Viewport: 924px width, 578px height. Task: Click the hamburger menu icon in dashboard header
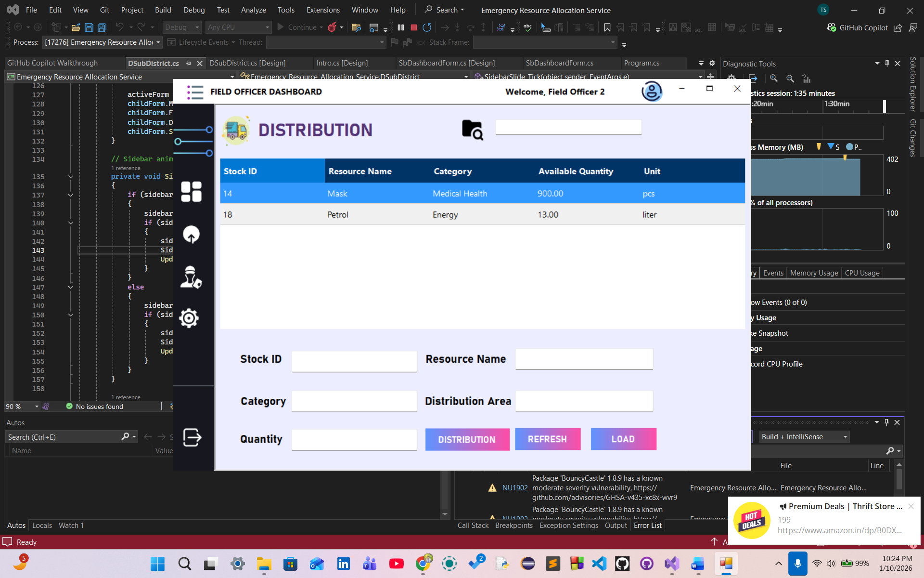click(x=195, y=92)
